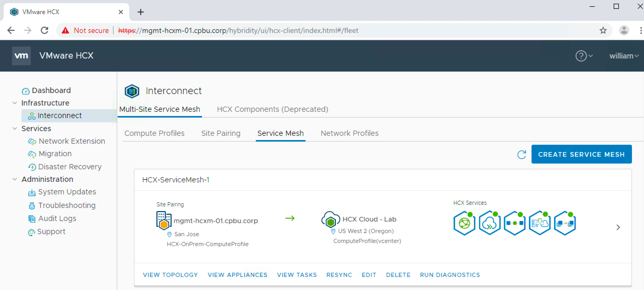Open Troubleshooting via the bug icon

[x=32, y=206]
